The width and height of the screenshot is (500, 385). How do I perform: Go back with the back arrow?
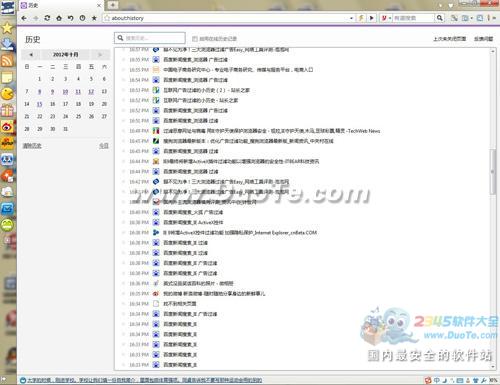[x=24, y=18]
